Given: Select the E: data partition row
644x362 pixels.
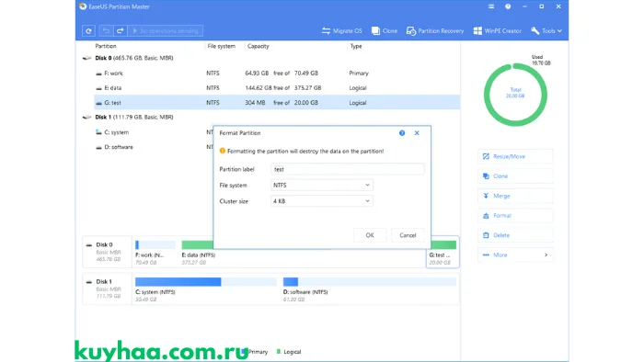Looking at the screenshot, I should [x=277, y=87].
